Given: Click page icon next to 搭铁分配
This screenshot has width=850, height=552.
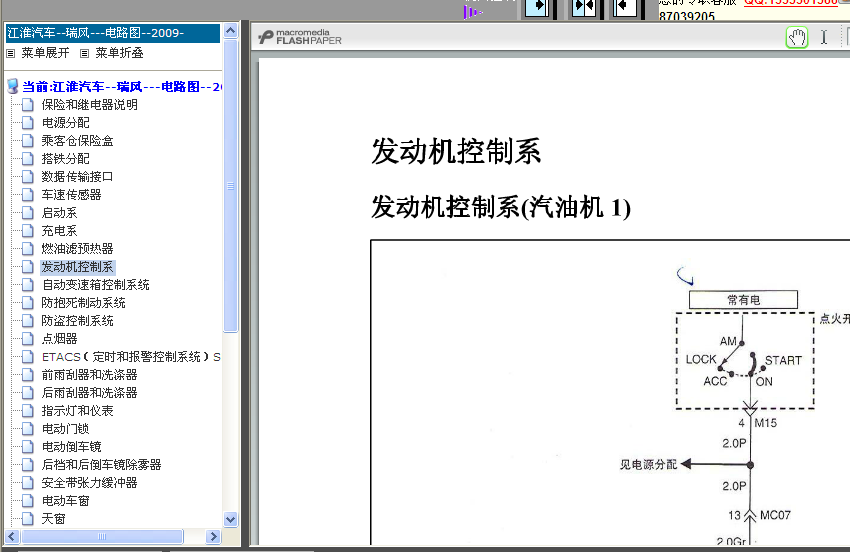Looking at the screenshot, I should pyautogui.click(x=28, y=159).
